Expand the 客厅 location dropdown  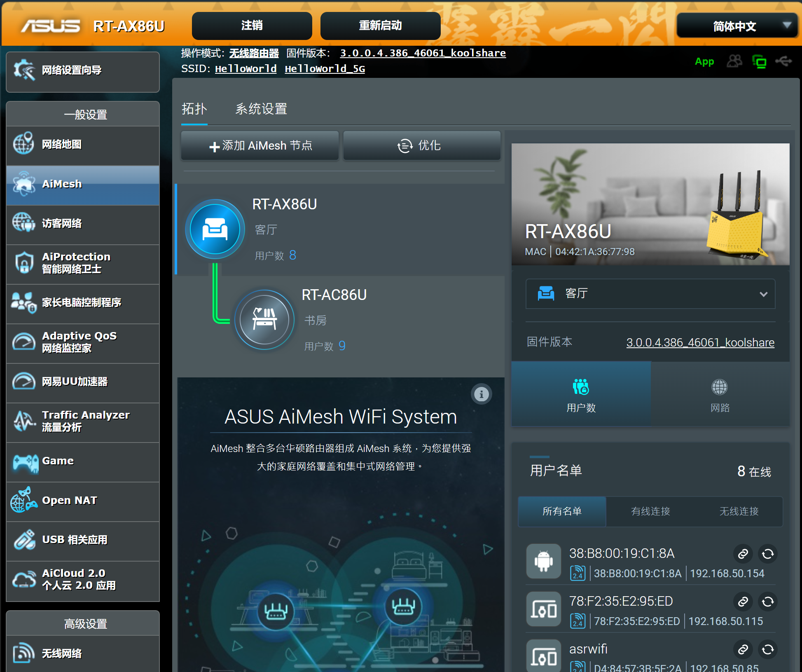(x=650, y=294)
